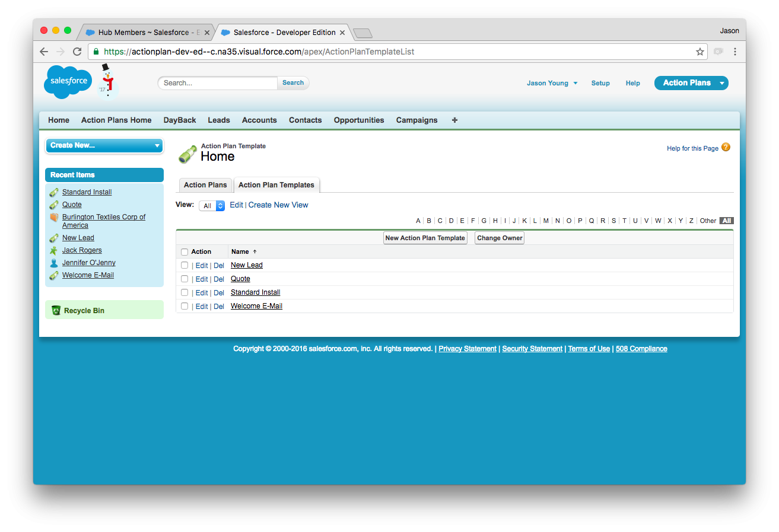
Task: Toggle the select-all Action header checkbox
Action: 185,252
